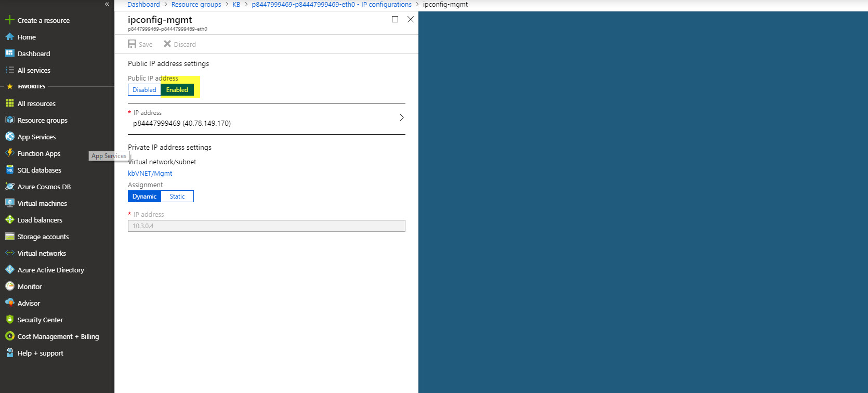Click the FAVORITES star icon
The width and height of the screenshot is (868, 393).
(9, 86)
